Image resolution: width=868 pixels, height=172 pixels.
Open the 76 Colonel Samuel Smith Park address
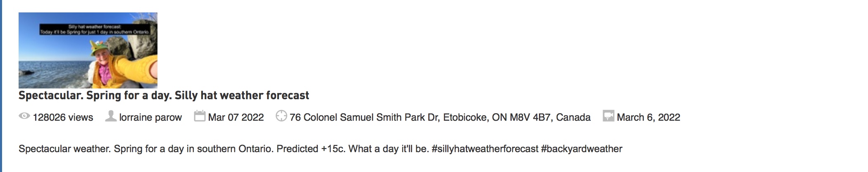(440, 117)
